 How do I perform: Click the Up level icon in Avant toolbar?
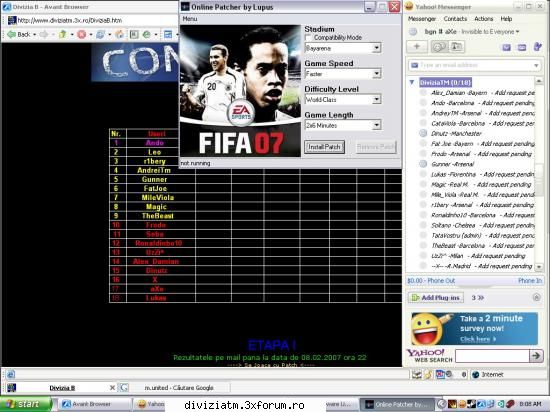pyautogui.click(x=63, y=34)
